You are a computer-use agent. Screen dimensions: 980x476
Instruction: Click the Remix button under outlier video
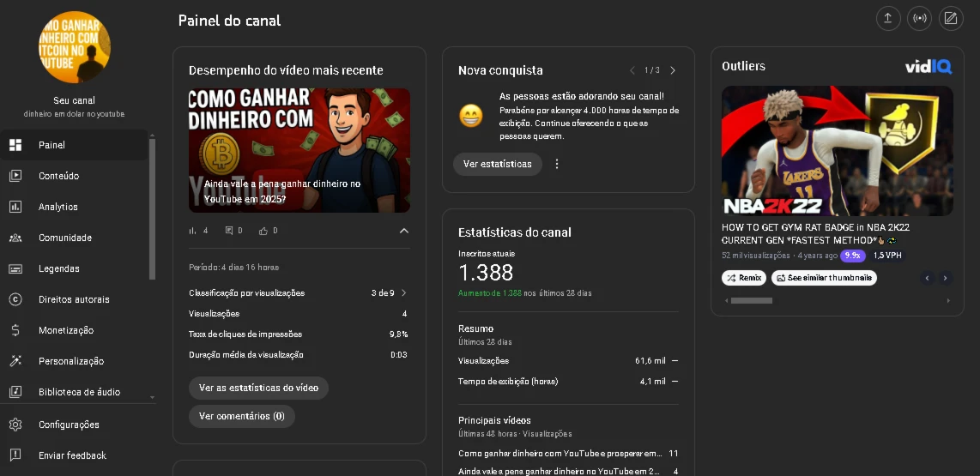tap(744, 278)
